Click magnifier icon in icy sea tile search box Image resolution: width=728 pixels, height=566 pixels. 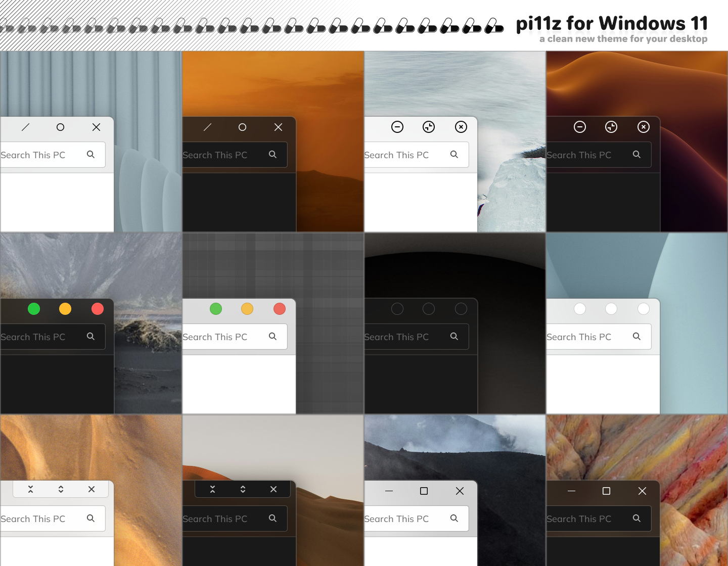point(454,155)
